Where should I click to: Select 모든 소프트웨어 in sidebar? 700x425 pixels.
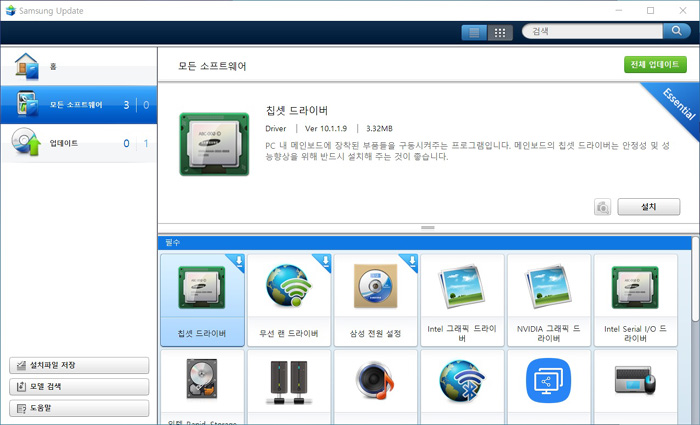[x=79, y=105]
